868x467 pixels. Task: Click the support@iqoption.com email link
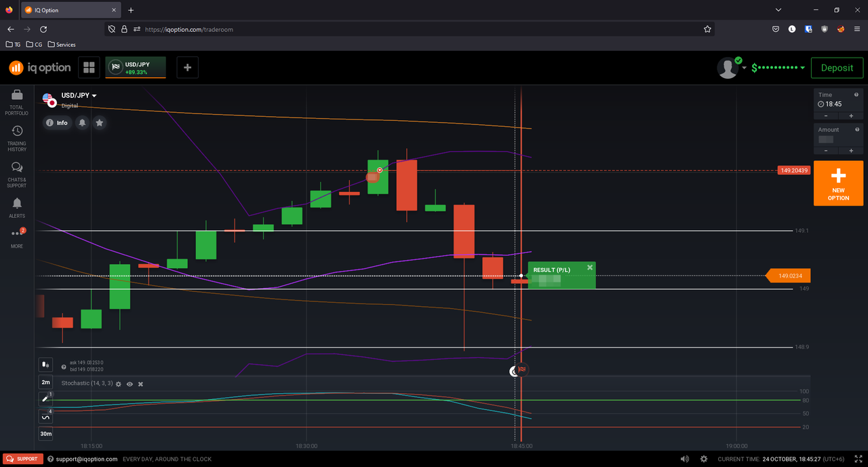pos(87,460)
